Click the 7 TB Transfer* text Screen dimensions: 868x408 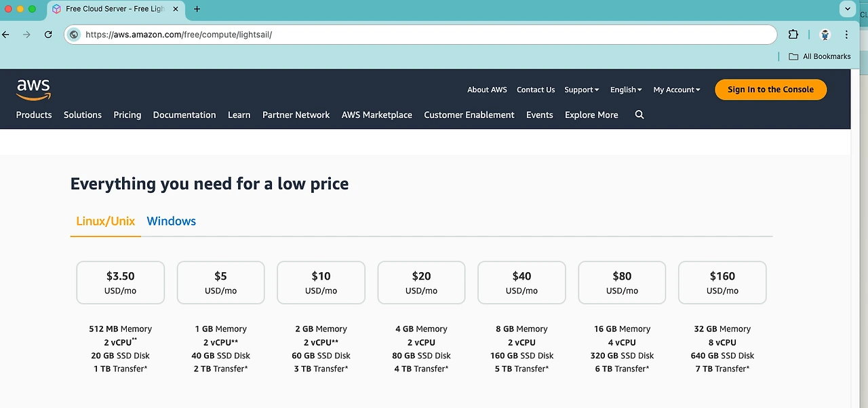pos(723,369)
